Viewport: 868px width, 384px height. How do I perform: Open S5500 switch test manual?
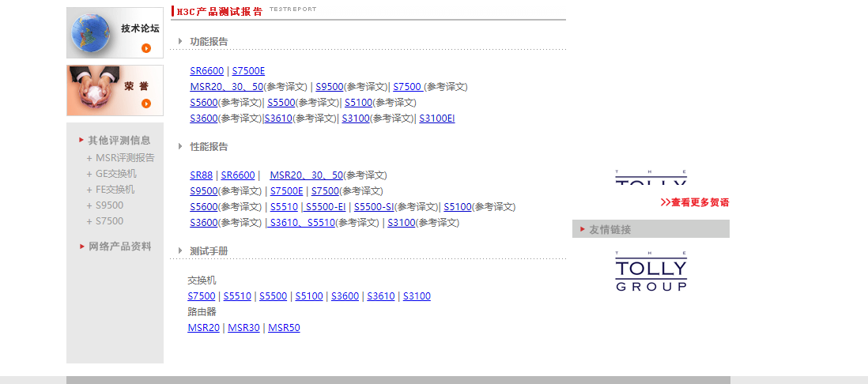coord(274,296)
